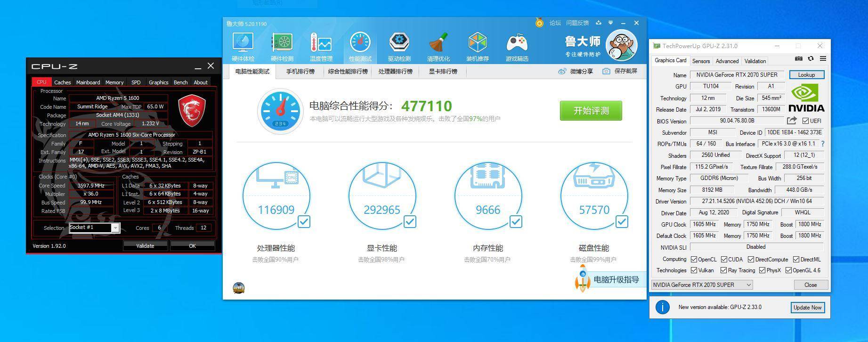The width and height of the screenshot is (868, 342).
Task: Toggle the OpenCL checkbox in GPU-Z
Action: click(x=694, y=260)
